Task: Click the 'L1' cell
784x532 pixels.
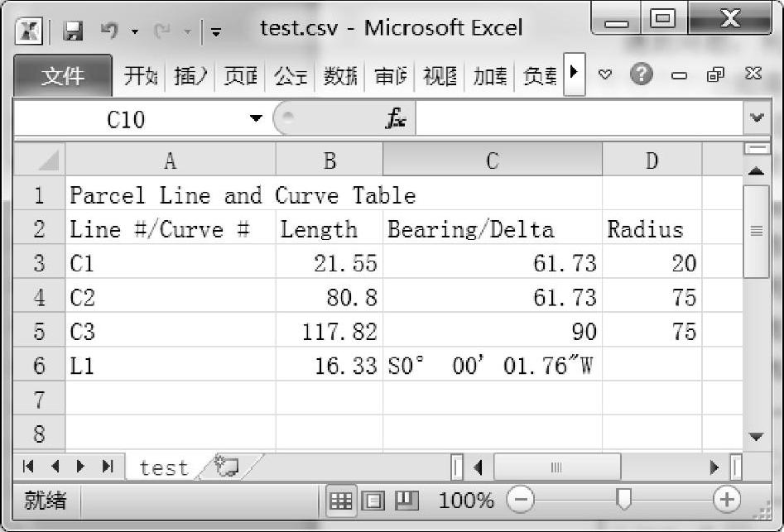Action: click(170, 365)
